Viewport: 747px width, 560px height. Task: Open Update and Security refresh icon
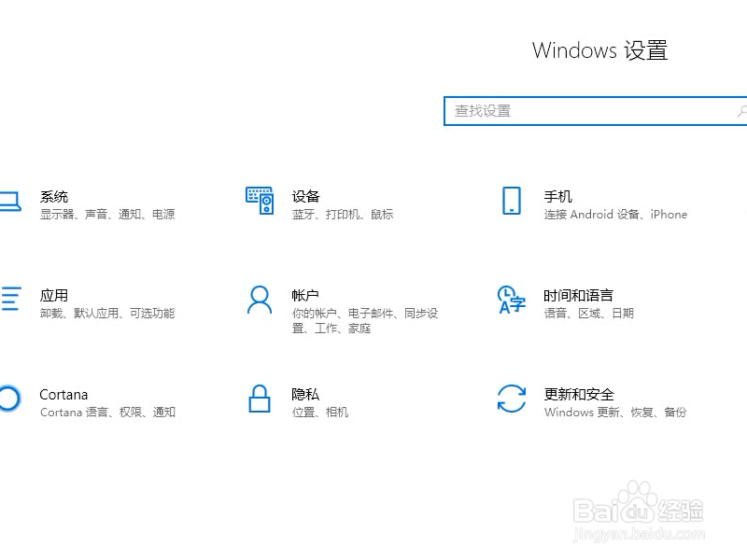(x=511, y=399)
